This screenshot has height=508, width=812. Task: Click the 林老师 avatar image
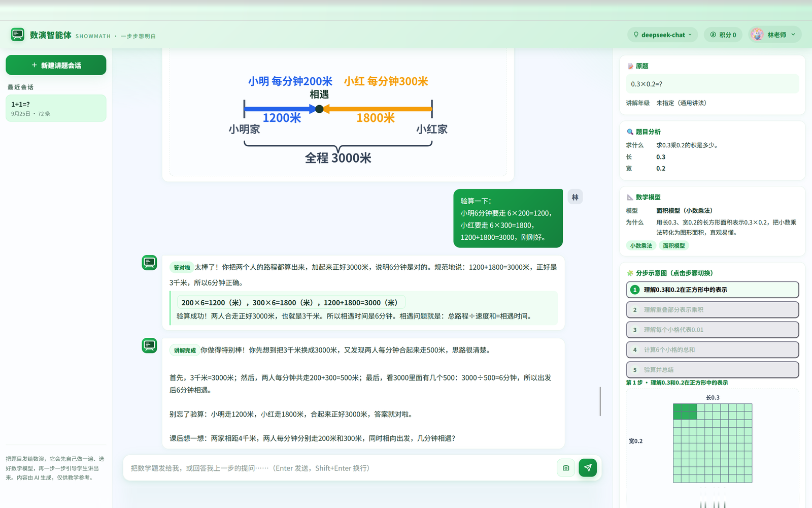[757, 35]
